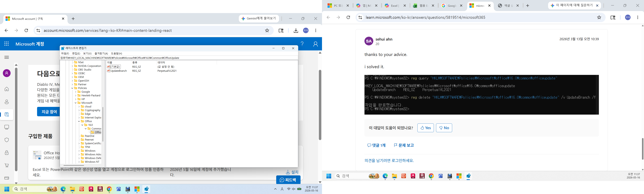Click the 의견을 남기려면 로그인하세요 link
Image resolution: width=644 pixels, height=194 pixels.
(x=389, y=160)
